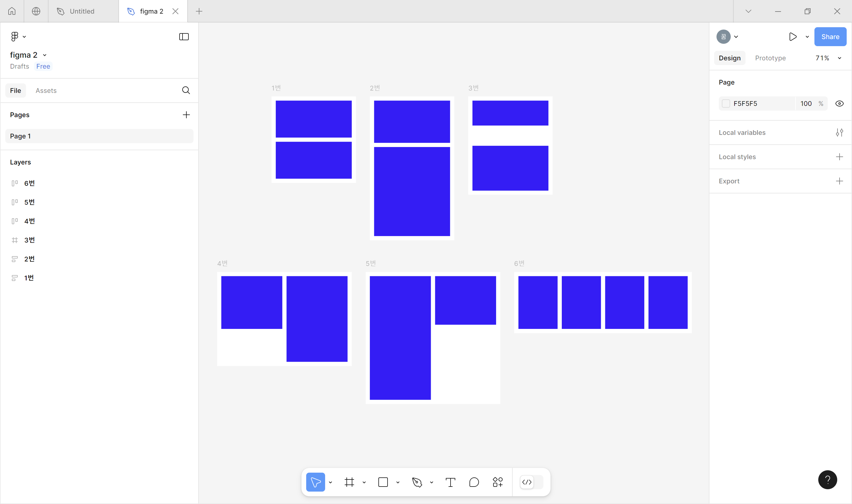This screenshot has height=504, width=852.
Task: Switch to the Prototype tab
Action: coord(770,58)
